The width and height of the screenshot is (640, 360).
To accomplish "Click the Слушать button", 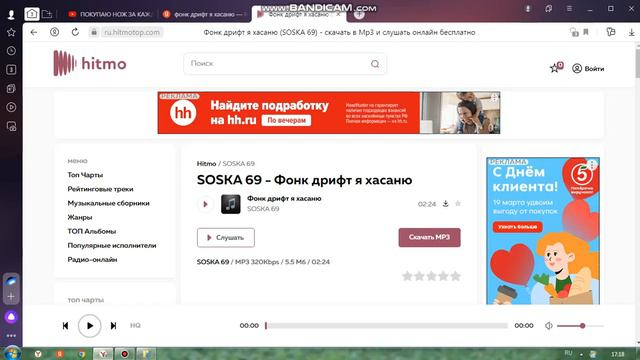I will pyautogui.click(x=226, y=238).
